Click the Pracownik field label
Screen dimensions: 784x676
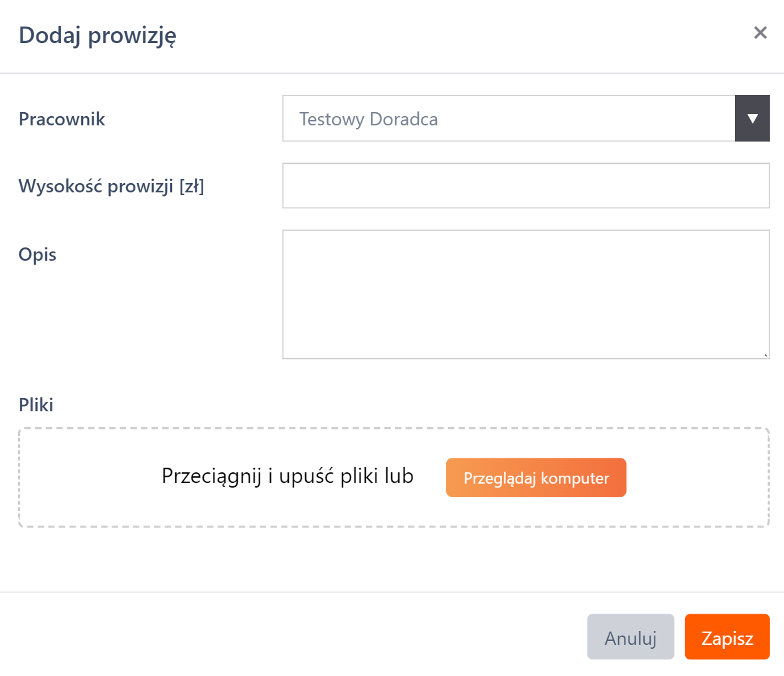pyautogui.click(x=62, y=119)
